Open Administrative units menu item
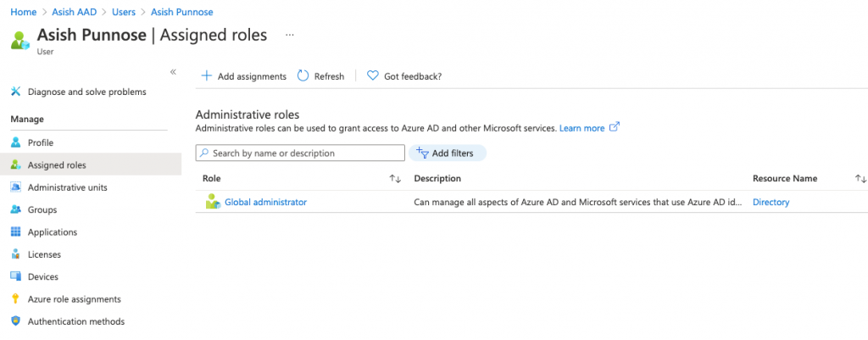868x340 pixels. (x=68, y=187)
